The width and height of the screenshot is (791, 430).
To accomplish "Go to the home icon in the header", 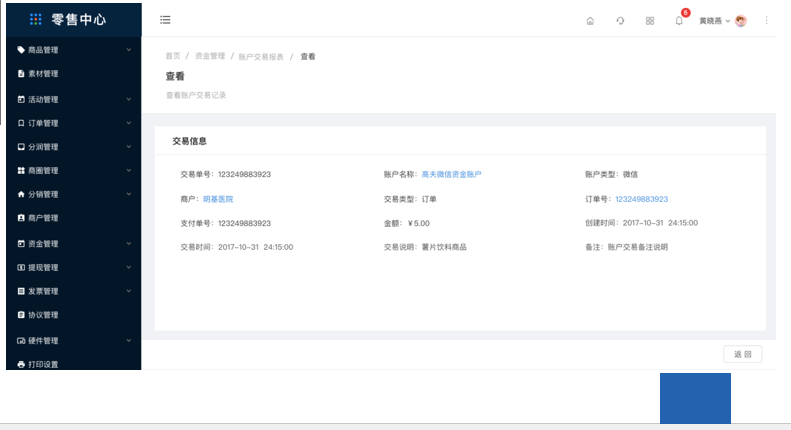I will 590,21.
